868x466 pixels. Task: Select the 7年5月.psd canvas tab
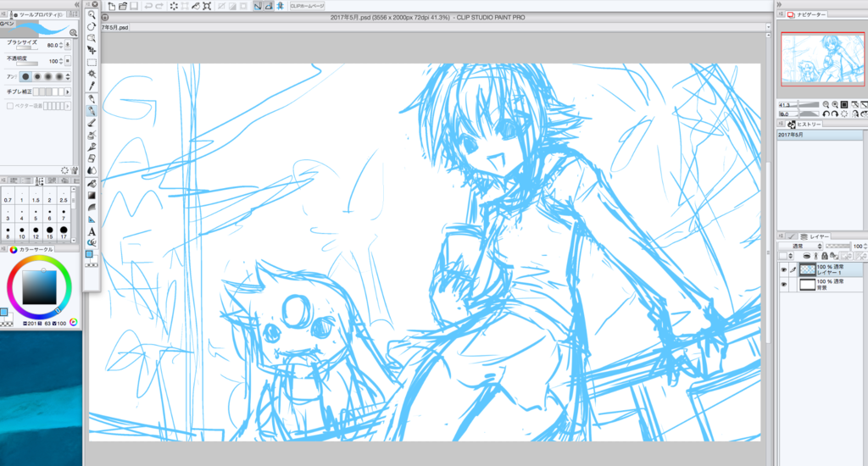click(x=115, y=27)
